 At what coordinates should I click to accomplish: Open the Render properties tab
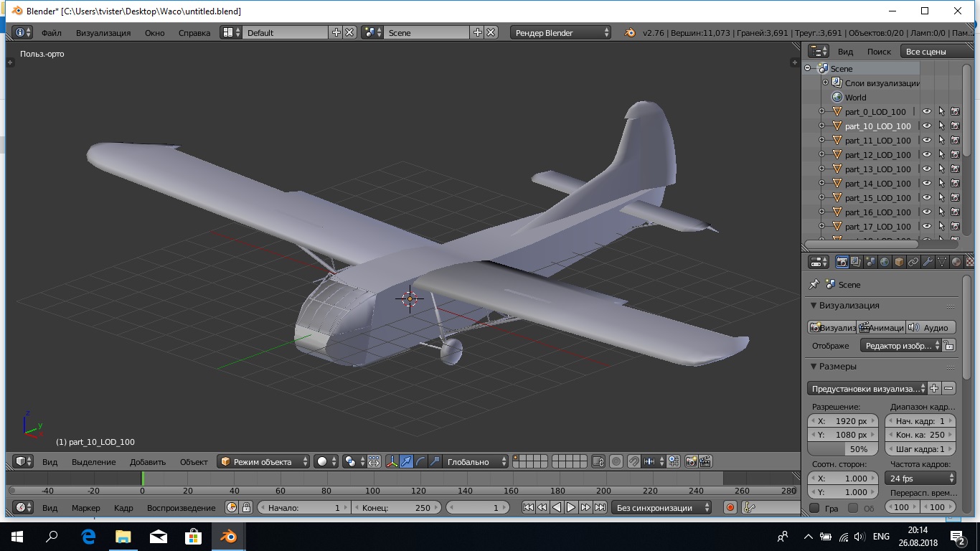(x=842, y=263)
